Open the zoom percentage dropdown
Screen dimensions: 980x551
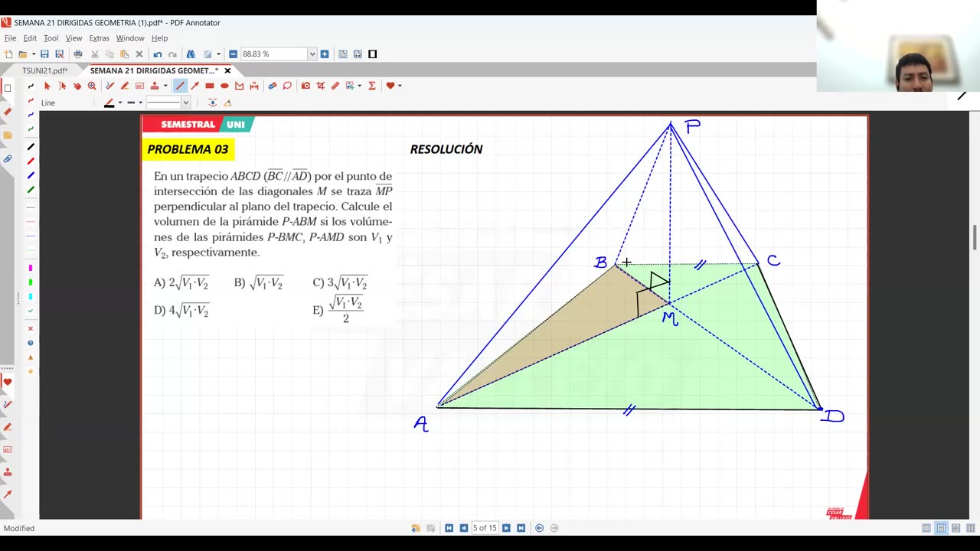click(312, 54)
